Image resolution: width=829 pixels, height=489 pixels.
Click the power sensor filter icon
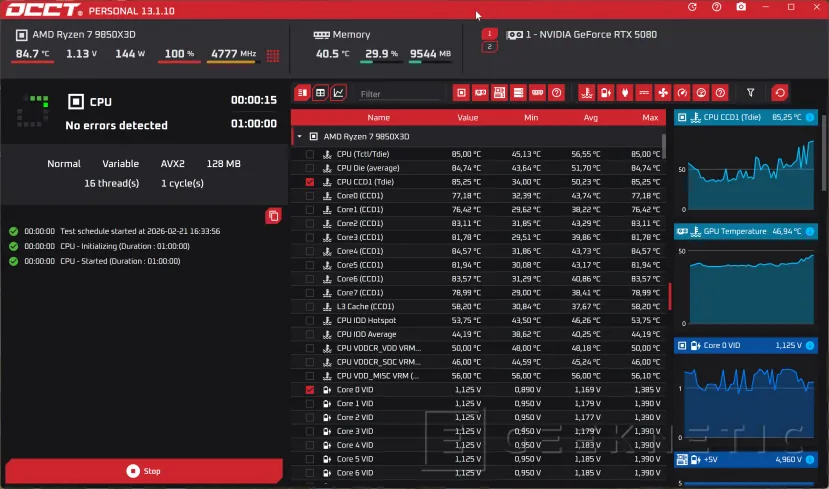click(x=624, y=93)
